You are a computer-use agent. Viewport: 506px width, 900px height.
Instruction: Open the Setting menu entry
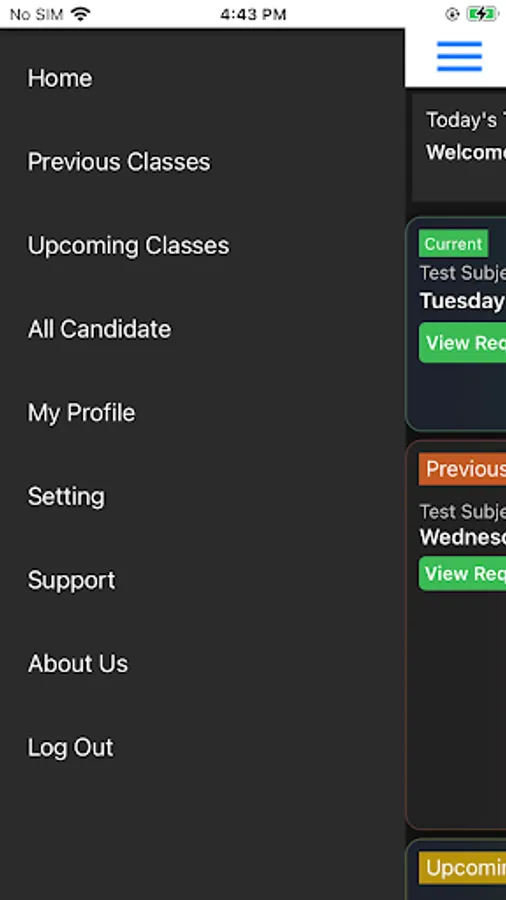pyautogui.click(x=67, y=497)
